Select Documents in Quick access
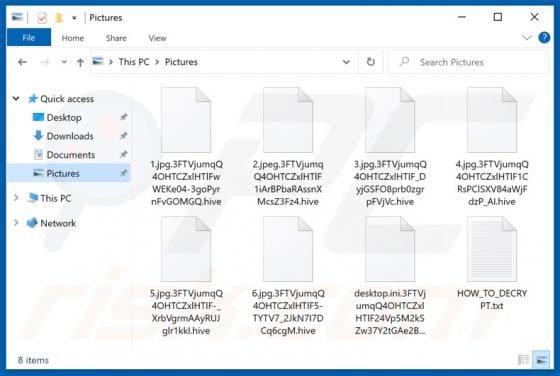 (71, 155)
